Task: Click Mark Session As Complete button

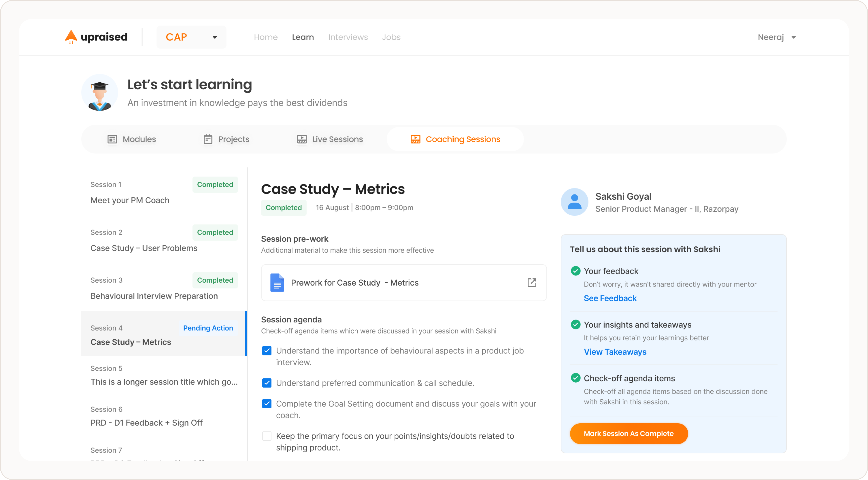Action: [x=629, y=433]
